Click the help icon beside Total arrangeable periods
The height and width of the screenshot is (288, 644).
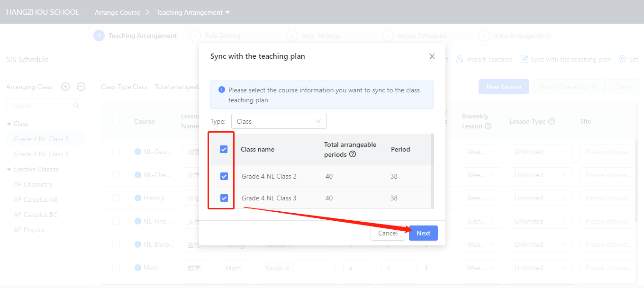pyautogui.click(x=353, y=154)
